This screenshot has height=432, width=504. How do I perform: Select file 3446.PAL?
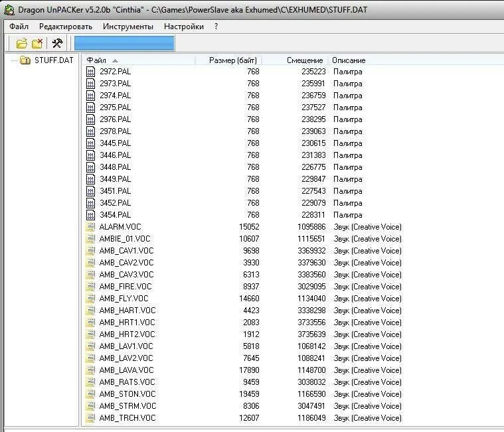tap(115, 155)
